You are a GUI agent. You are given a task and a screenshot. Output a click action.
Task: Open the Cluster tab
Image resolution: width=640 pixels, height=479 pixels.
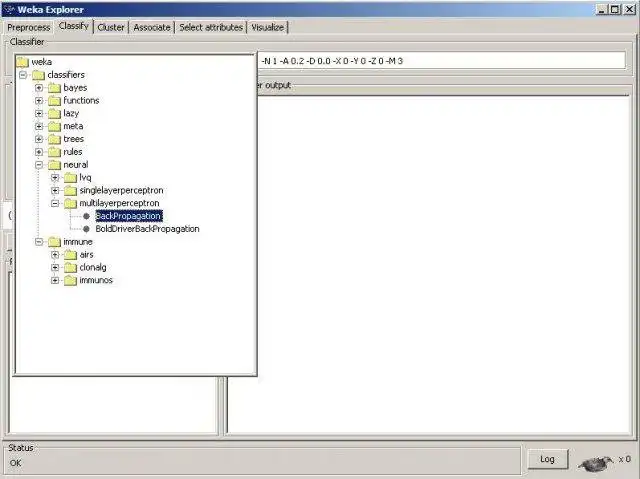[111, 27]
